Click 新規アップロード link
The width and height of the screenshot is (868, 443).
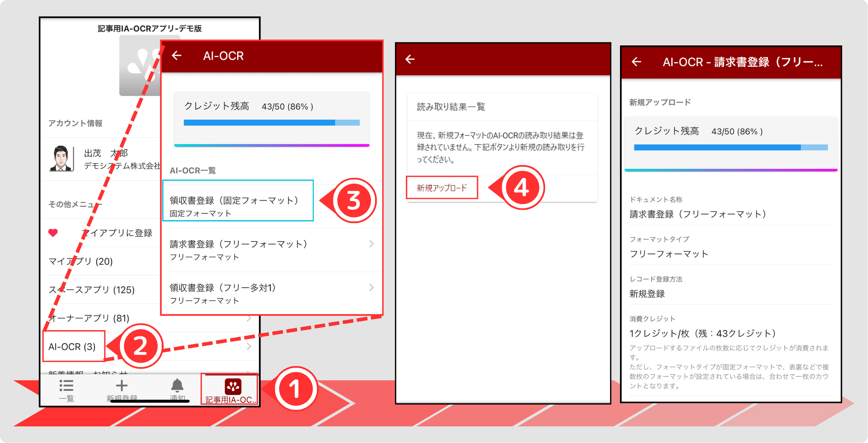click(441, 188)
